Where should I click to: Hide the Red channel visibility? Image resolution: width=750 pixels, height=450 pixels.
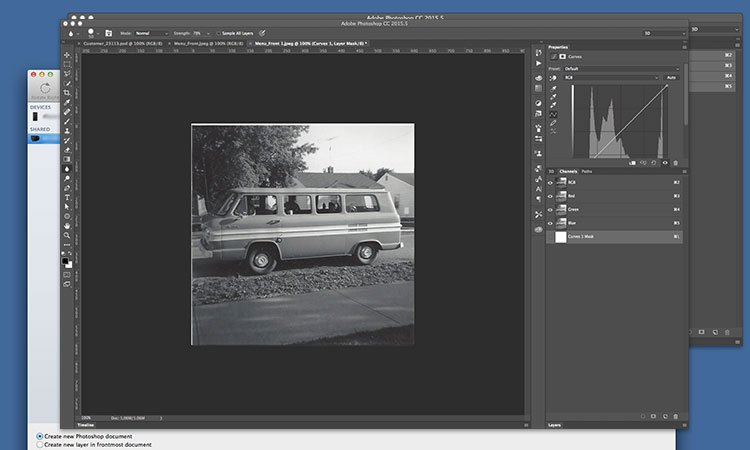point(551,196)
